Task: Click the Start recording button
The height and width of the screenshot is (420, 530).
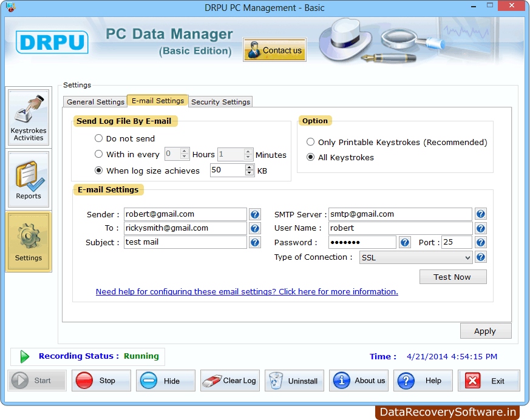Action: pyautogui.click(x=37, y=381)
